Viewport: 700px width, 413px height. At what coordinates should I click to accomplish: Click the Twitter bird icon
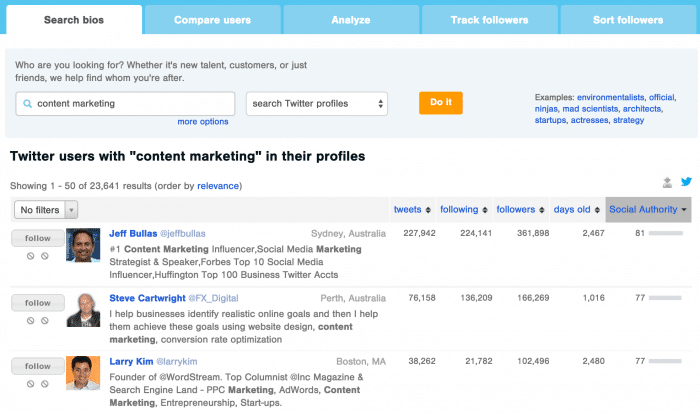(686, 182)
